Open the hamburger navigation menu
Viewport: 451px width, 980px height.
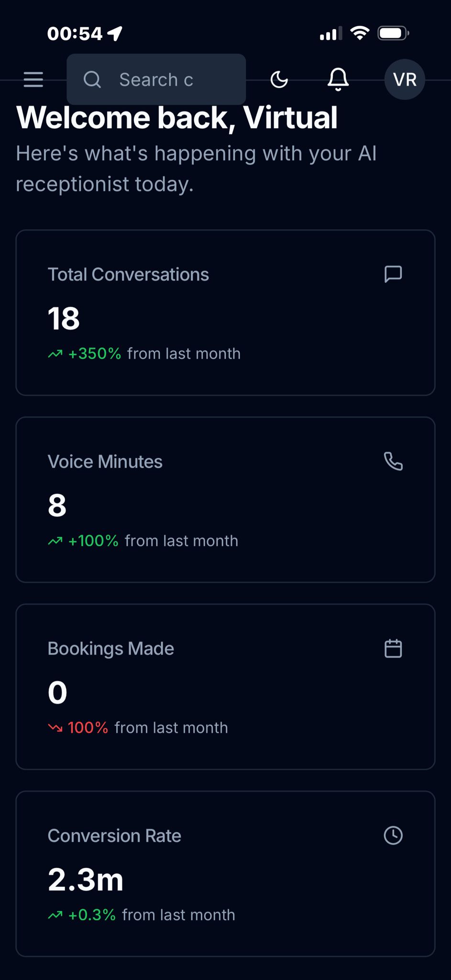pos(33,79)
